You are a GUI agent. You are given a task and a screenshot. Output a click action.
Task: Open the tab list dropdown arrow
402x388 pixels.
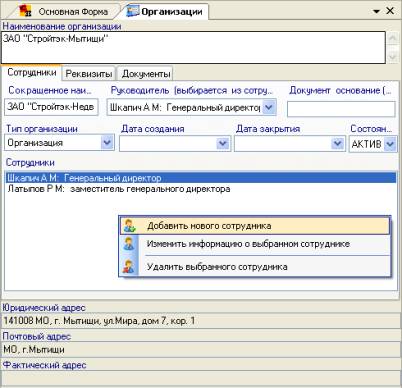(x=376, y=12)
